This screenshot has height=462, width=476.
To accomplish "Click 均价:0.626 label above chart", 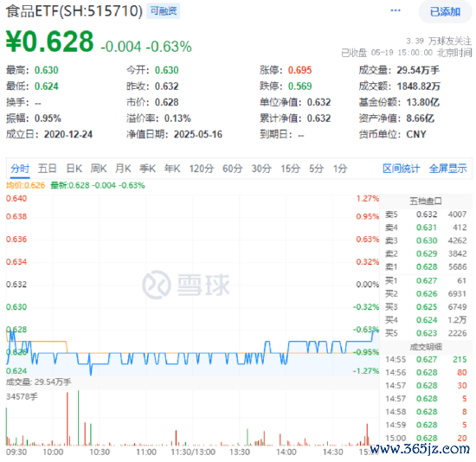I will [25, 185].
